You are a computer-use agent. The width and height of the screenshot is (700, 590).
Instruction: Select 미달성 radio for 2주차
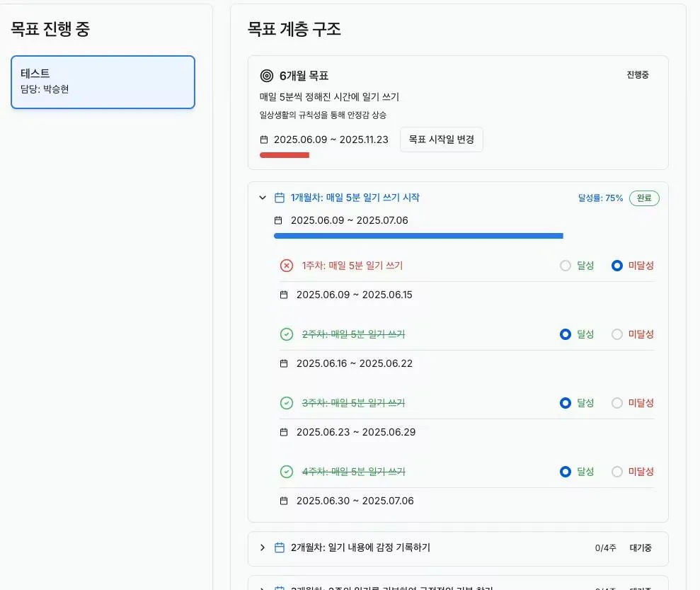tap(616, 334)
